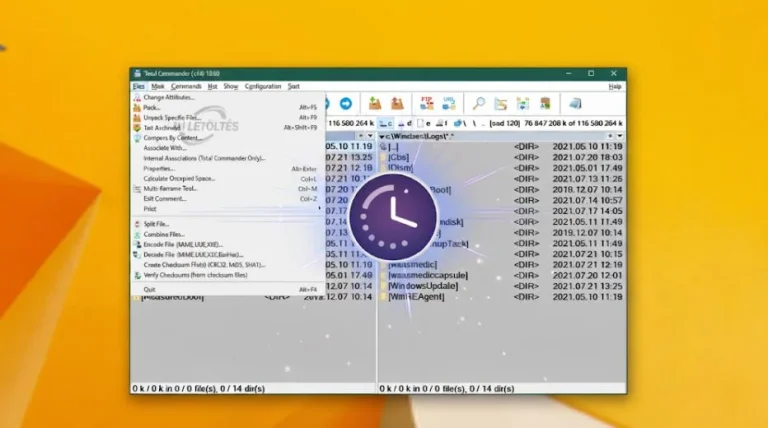Choose Split File menu entry
Screen dimensions: 768x428
point(227,224)
